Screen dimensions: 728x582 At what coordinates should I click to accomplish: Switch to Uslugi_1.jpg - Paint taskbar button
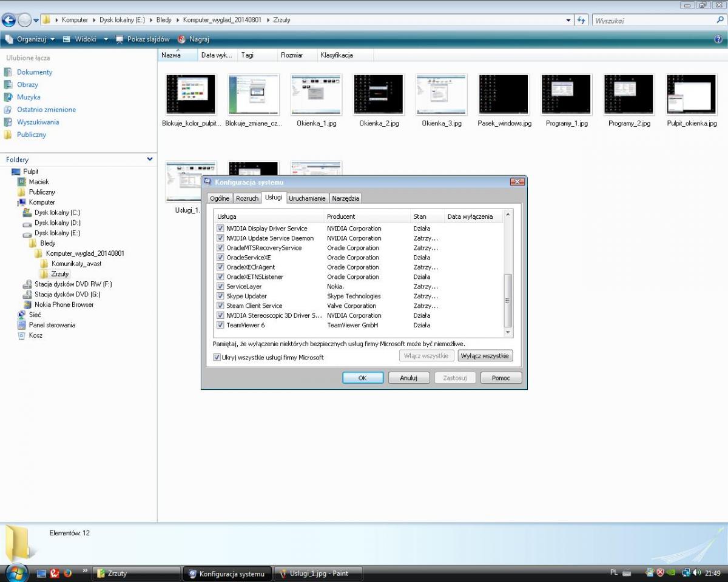(x=318, y=574)
